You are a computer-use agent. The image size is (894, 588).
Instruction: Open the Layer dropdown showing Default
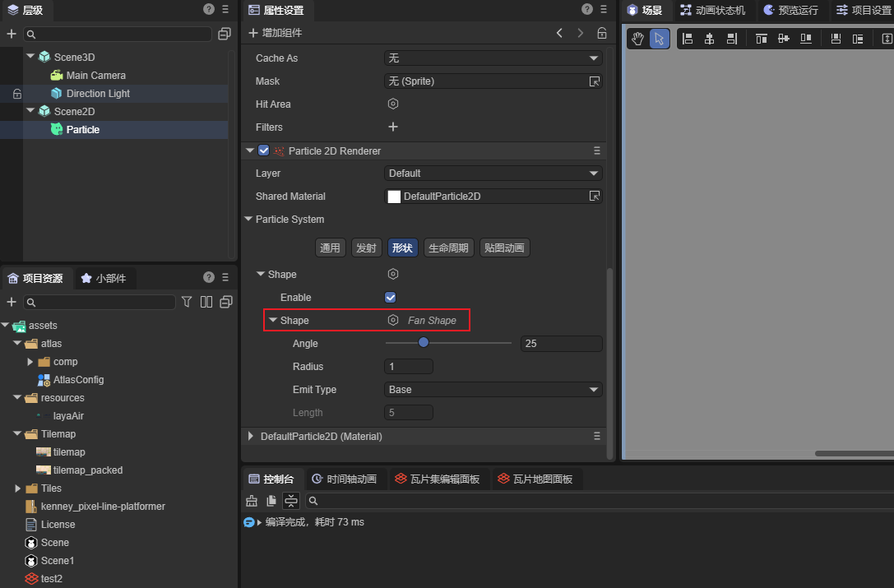point(493,174)
